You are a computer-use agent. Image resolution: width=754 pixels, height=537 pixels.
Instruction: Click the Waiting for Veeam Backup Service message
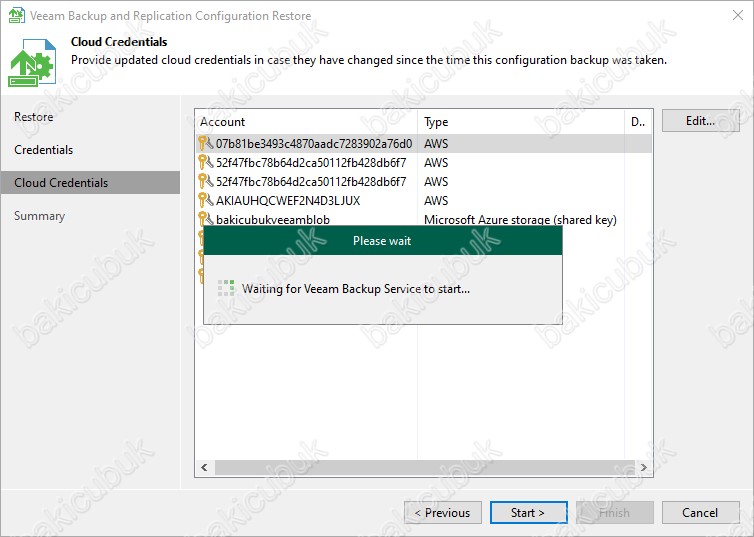pyautogui.click(x=356, y=288)
